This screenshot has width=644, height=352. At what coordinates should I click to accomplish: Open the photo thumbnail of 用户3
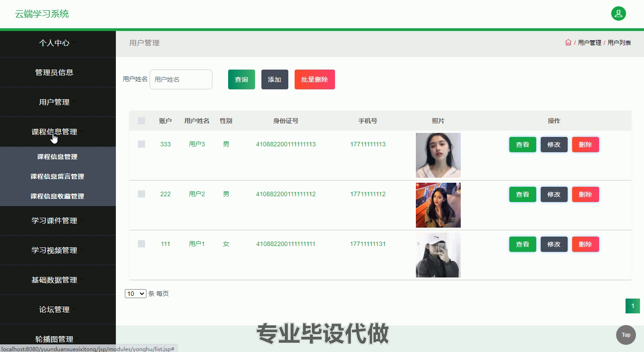[x=438, y=155]
